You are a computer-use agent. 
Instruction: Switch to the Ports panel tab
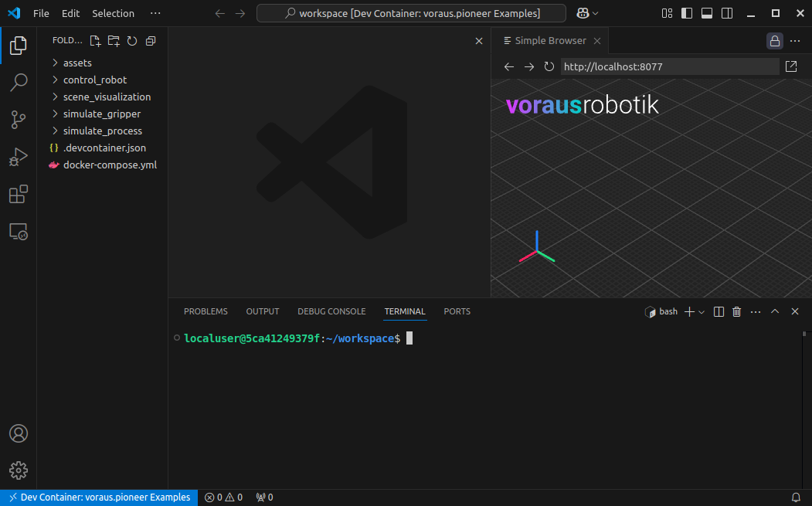(x=457, y=311)
